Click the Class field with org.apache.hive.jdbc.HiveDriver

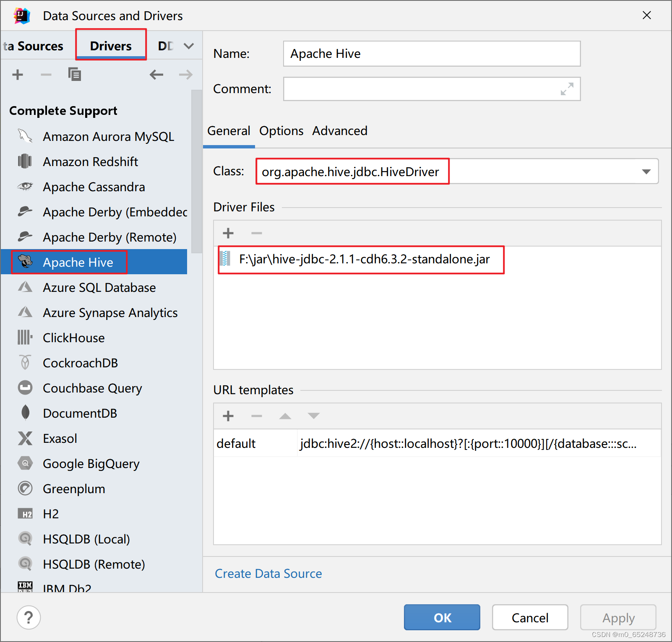(457, 172)
